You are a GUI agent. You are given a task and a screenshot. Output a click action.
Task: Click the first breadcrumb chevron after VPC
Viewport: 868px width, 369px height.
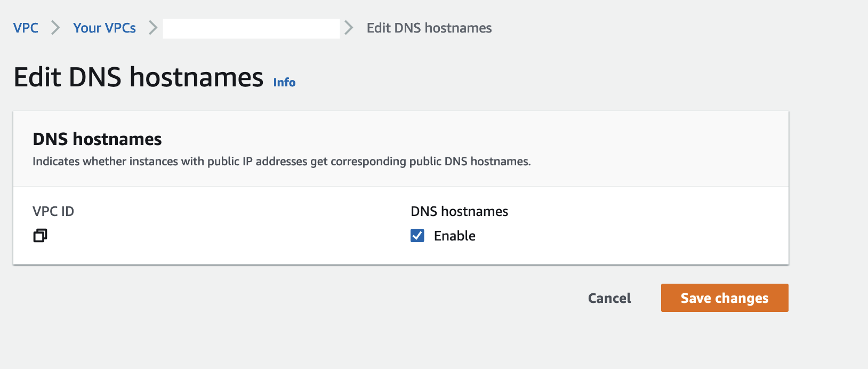(55, 28)
